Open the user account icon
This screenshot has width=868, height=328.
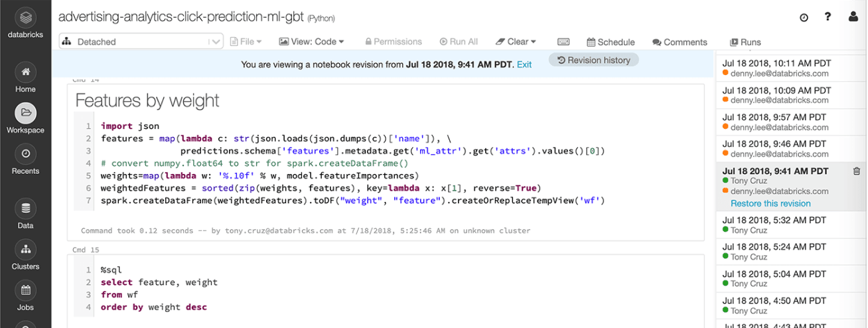pos(853,17)
